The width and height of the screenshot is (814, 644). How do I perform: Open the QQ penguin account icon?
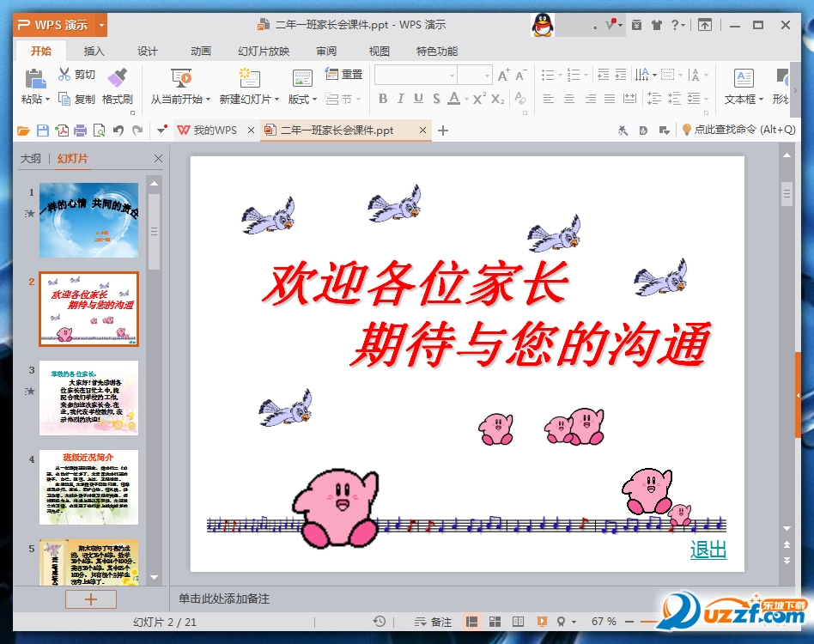click(543, 25)
